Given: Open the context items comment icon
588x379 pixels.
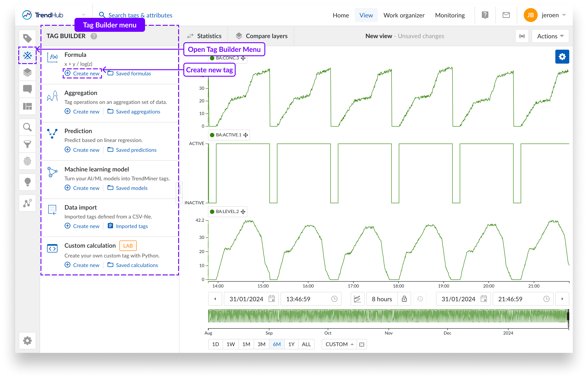Looking at the screenshot, I should tap(27, 89).
